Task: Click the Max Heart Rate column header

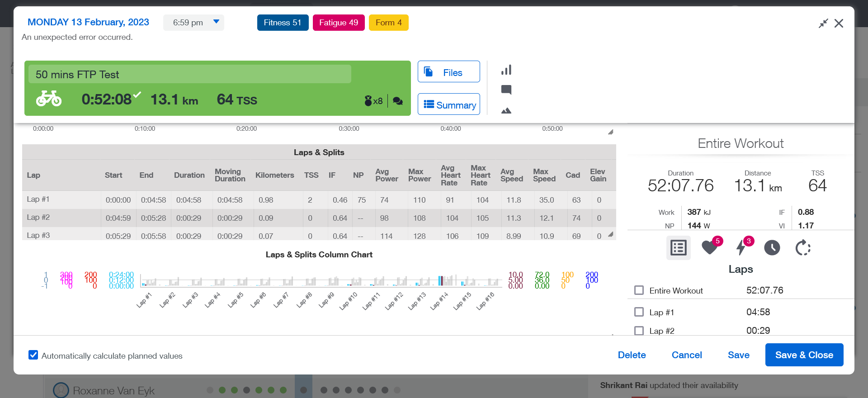Action: pos(480,175)
